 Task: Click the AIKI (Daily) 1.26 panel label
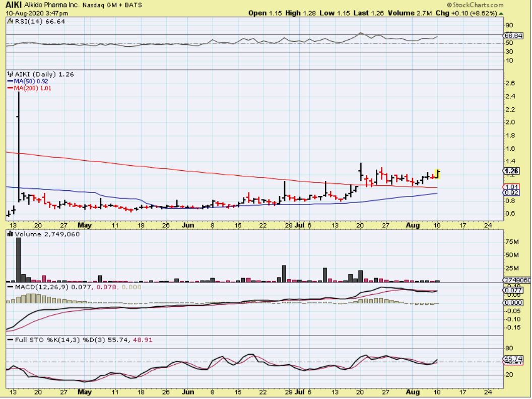pos(44,74)
